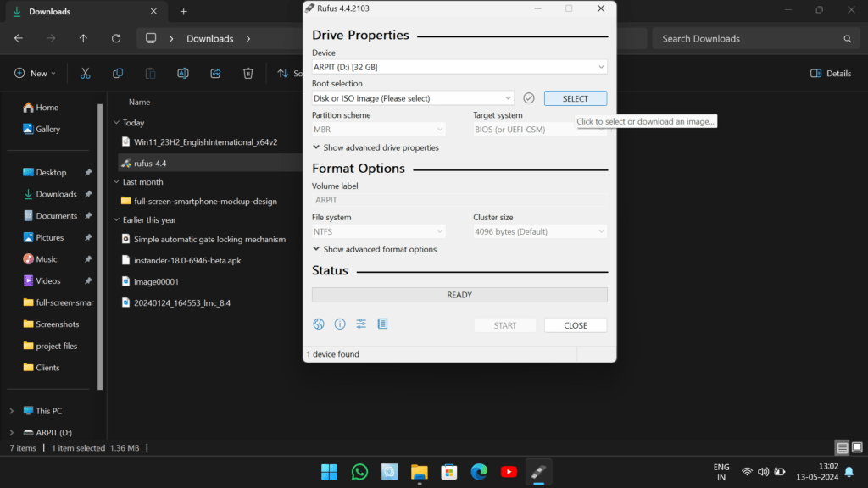Click Rufus icon in taskbar
Viewport: 868px width, 488px height.
[x=538, y=472]
